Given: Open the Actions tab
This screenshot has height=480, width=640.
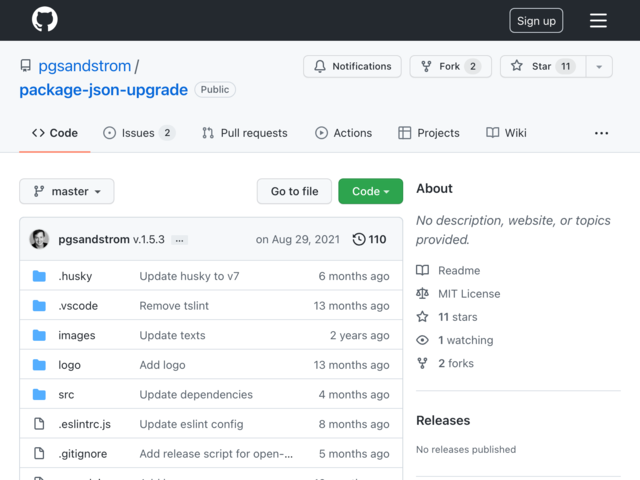Looking at the screenshot, I should pos(343,133).
